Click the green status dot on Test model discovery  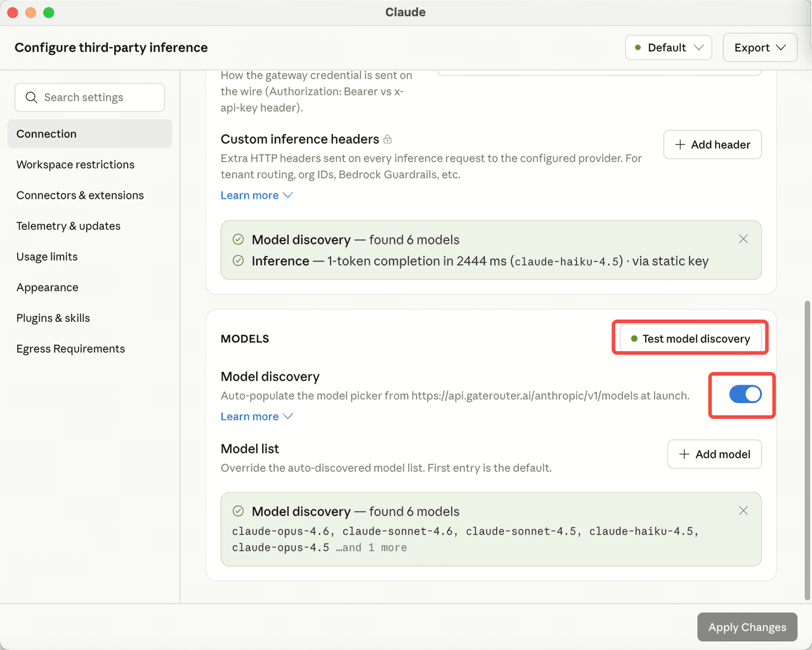(634, 339)
